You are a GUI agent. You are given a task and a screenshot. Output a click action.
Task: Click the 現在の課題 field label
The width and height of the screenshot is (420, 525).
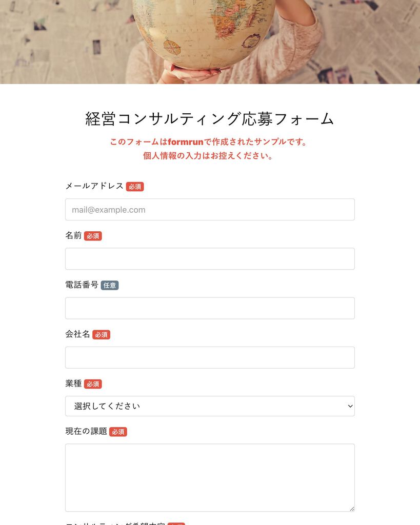click(x=86, y=431)
